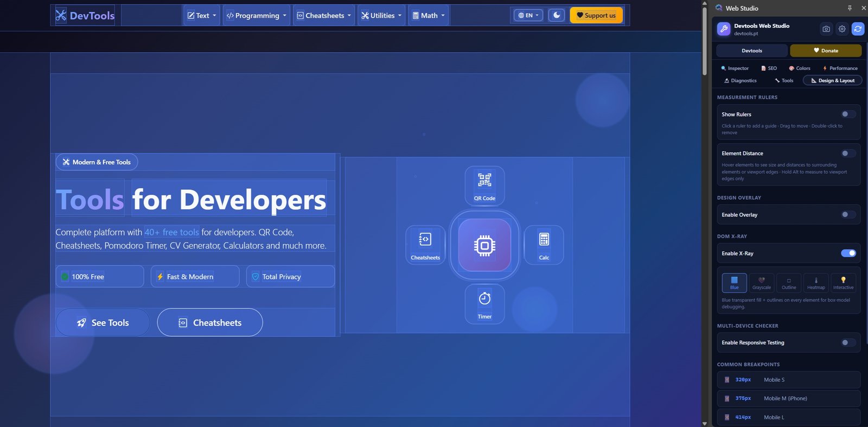Click the rocket icon in See Tools
This screenshot has width=868, height=427.
point(81,323)
